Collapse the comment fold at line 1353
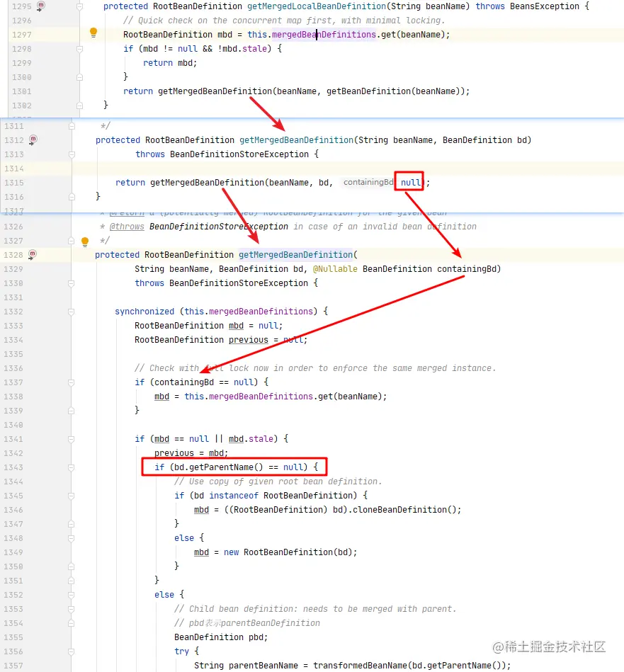 [71, 609]
